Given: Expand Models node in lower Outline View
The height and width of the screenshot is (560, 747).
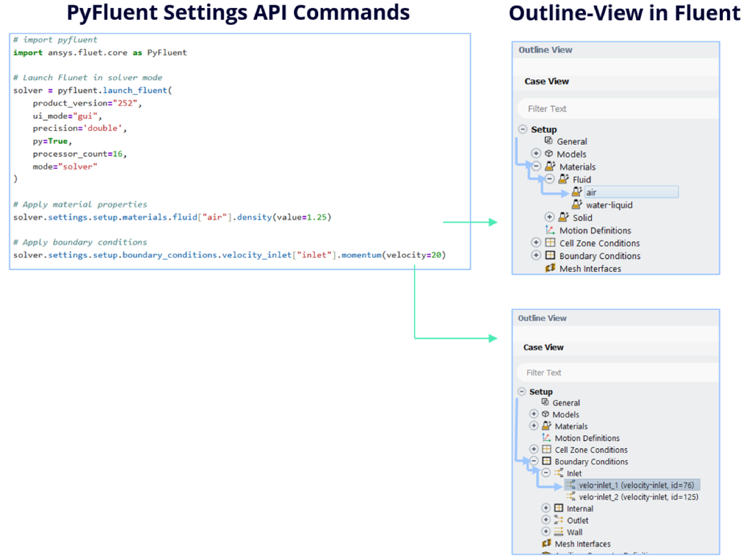Looking at the screenshot, I should [533, 414].
